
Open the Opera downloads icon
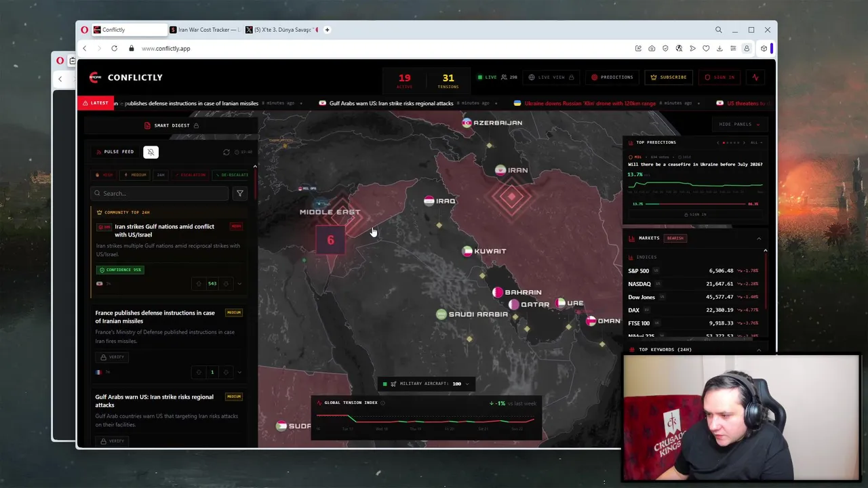[719, 49]
